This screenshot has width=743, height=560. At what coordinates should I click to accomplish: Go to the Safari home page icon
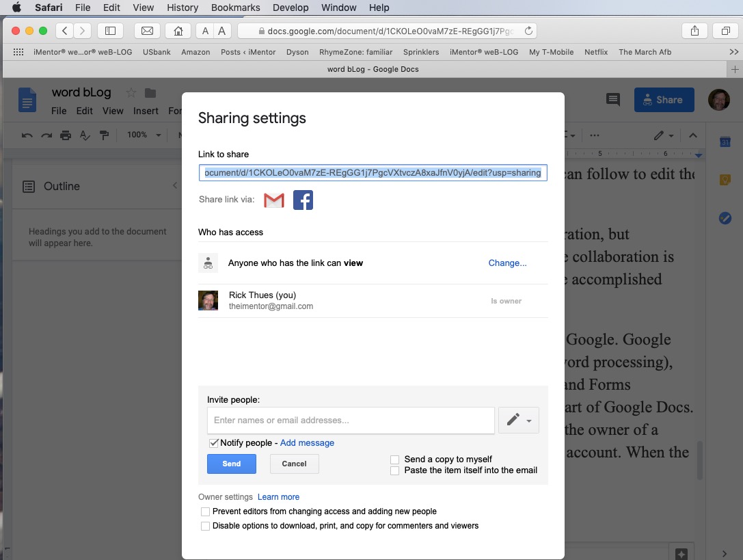(178, 31)
